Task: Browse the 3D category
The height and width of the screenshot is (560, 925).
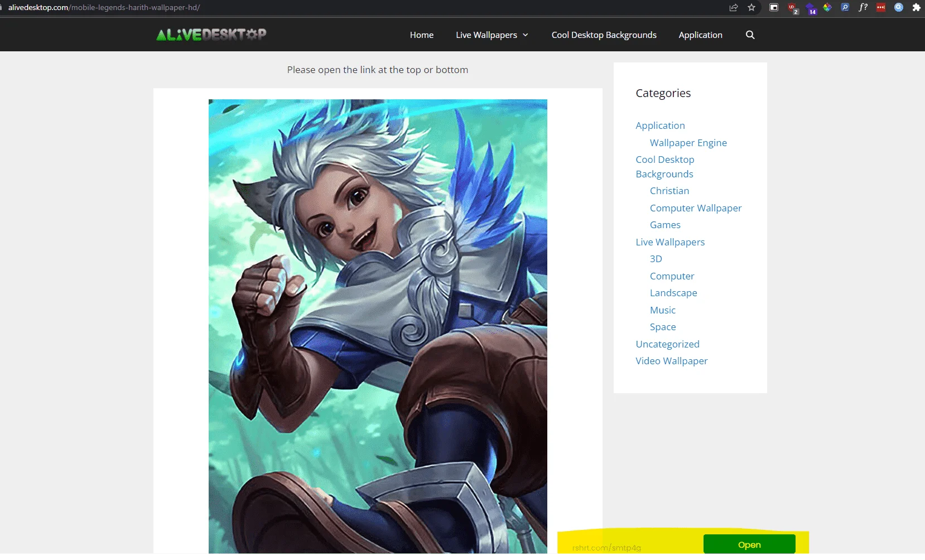Action: click(656, 259)
